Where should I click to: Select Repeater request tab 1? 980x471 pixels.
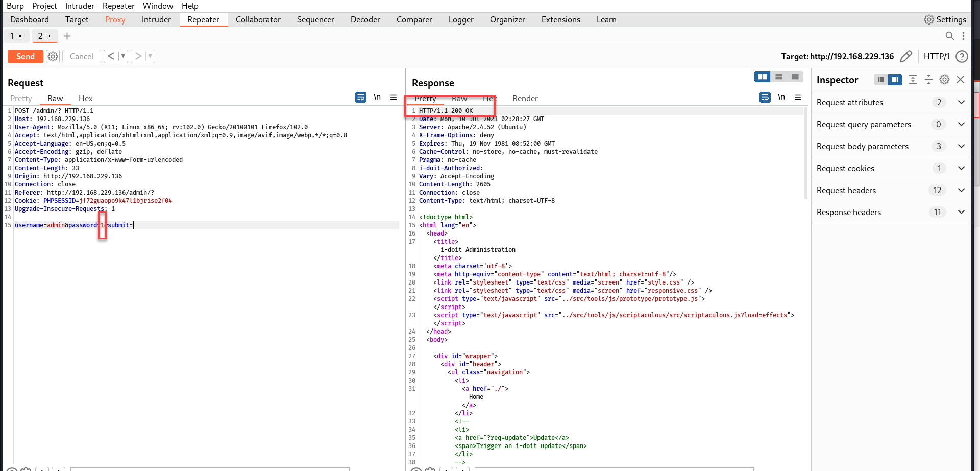(x=12, y=36)
